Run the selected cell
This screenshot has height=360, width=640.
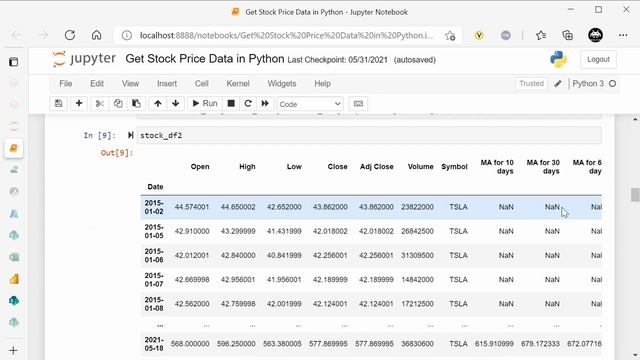point(205,104)
